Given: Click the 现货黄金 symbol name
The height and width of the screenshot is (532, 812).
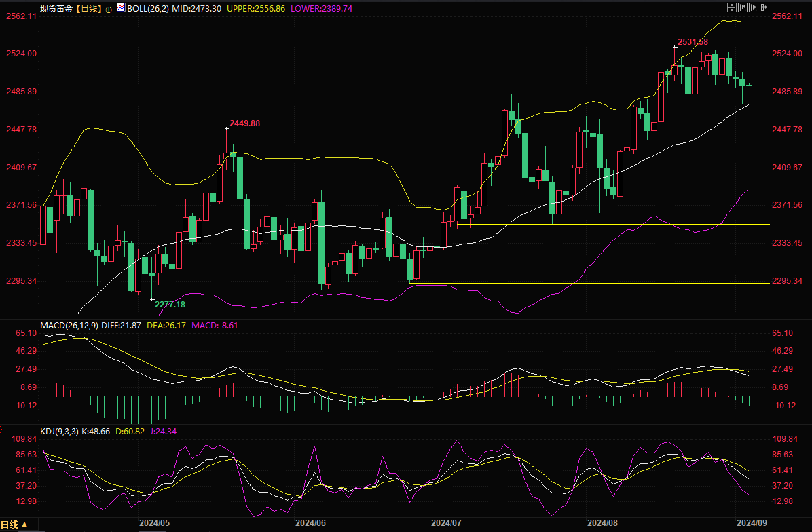Looking at the screenshot, I should tap(55, 9).
